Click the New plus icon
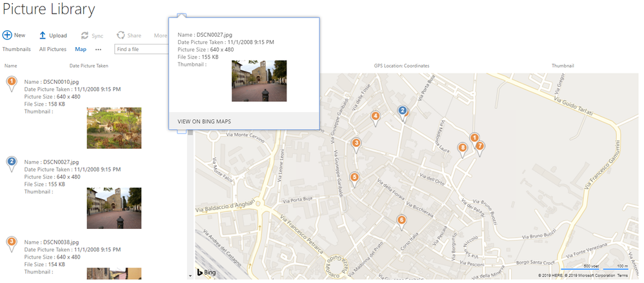The width and height of the screenshot is (644, 283). (7, 35)
